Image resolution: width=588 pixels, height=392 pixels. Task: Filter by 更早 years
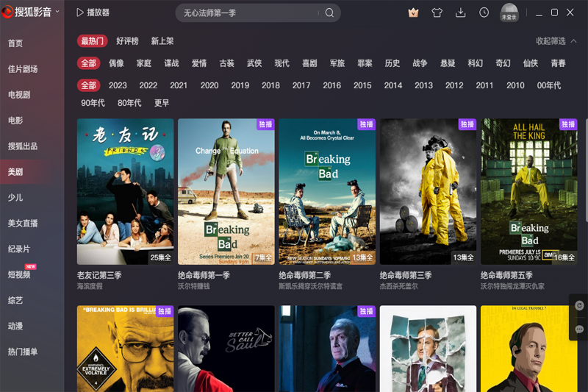[x=162, y=103]
